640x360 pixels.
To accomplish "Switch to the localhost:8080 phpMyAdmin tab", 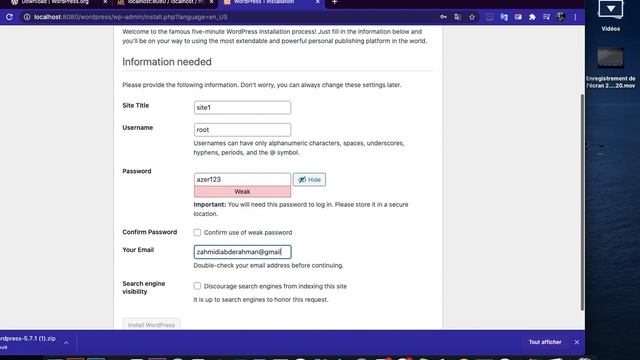I will click(x=165, y=2).
